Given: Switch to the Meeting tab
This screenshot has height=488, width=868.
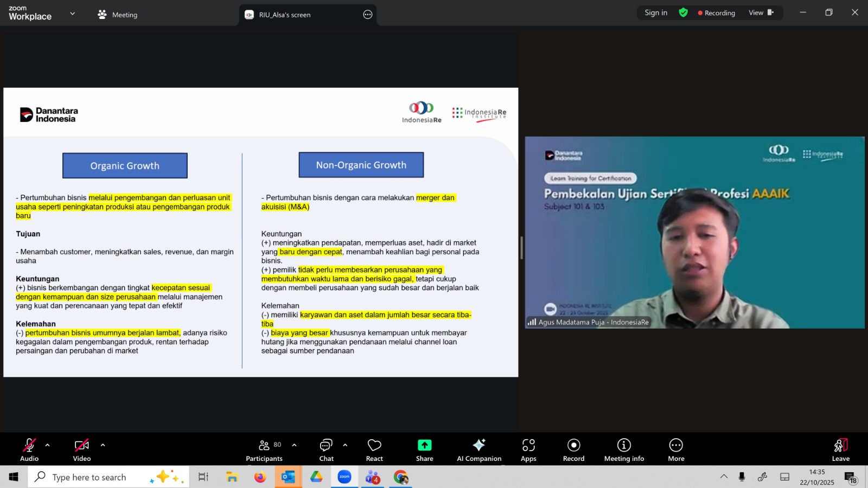Looking at the screenshot, I should point(118,15).
